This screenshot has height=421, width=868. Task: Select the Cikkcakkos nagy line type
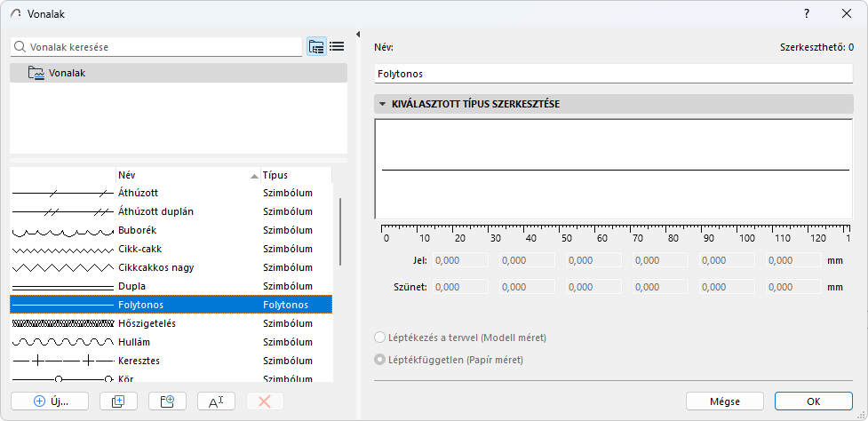coord(171,267)
